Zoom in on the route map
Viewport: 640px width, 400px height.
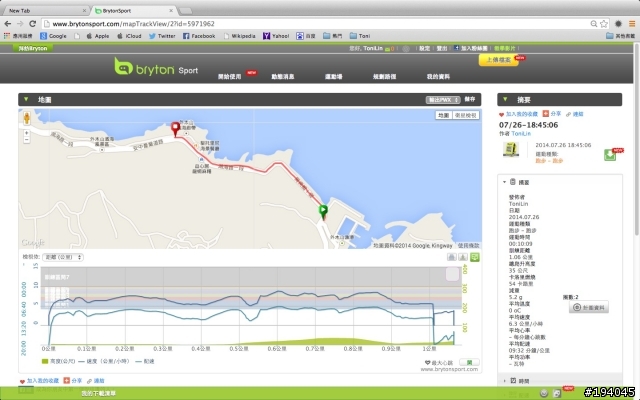coord(27,133)
